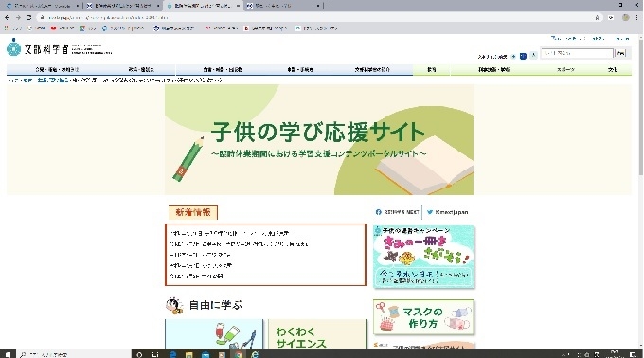The image size is (644, 358).
Task: Open 白書・統計・出版物 menu
Action: 223,70
